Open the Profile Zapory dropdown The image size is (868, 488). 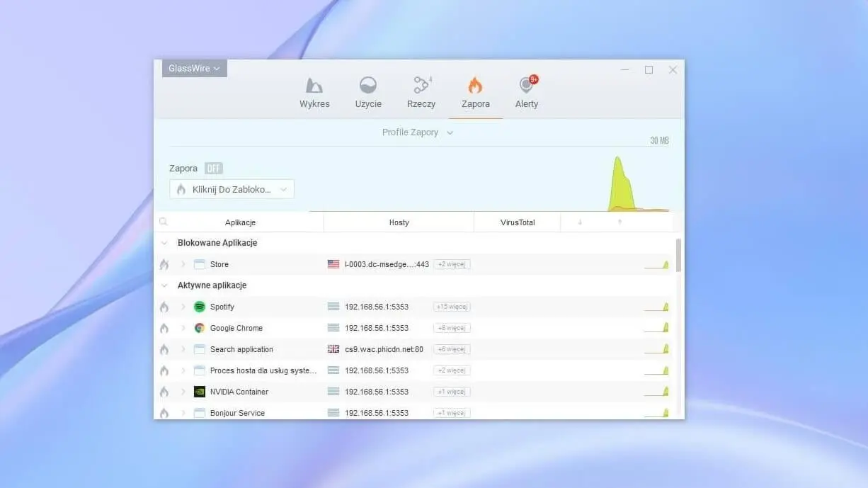point(417,132)
